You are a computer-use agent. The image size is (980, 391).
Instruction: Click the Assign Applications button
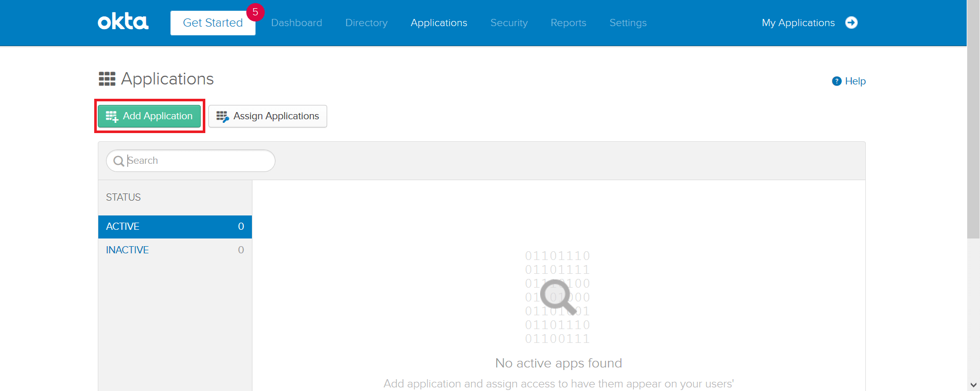pos(267,116)
